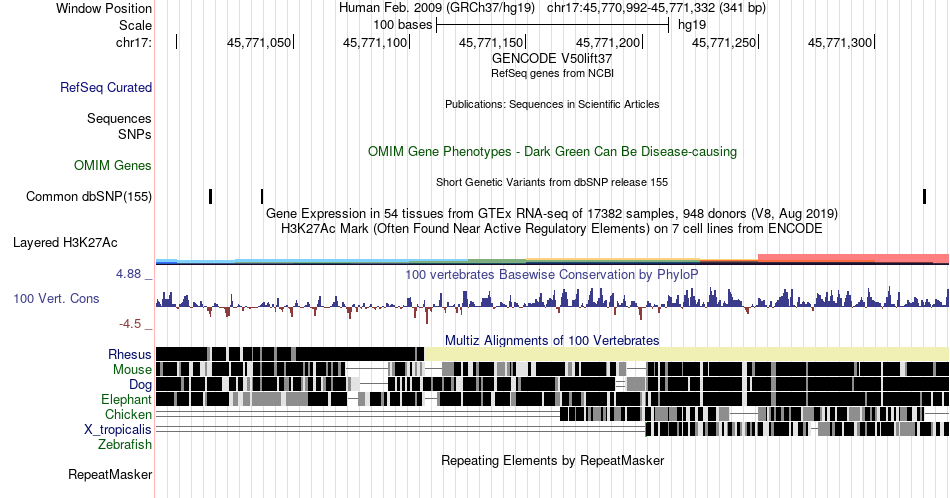
Task: Select the Dog alignment row label
Action: [x=141, y=385]
